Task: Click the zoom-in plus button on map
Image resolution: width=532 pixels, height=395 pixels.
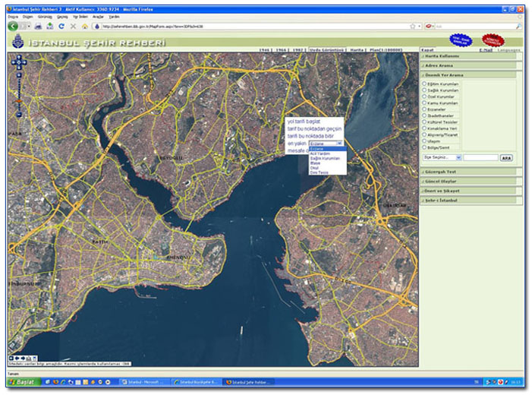Action: tap(19, 75)
